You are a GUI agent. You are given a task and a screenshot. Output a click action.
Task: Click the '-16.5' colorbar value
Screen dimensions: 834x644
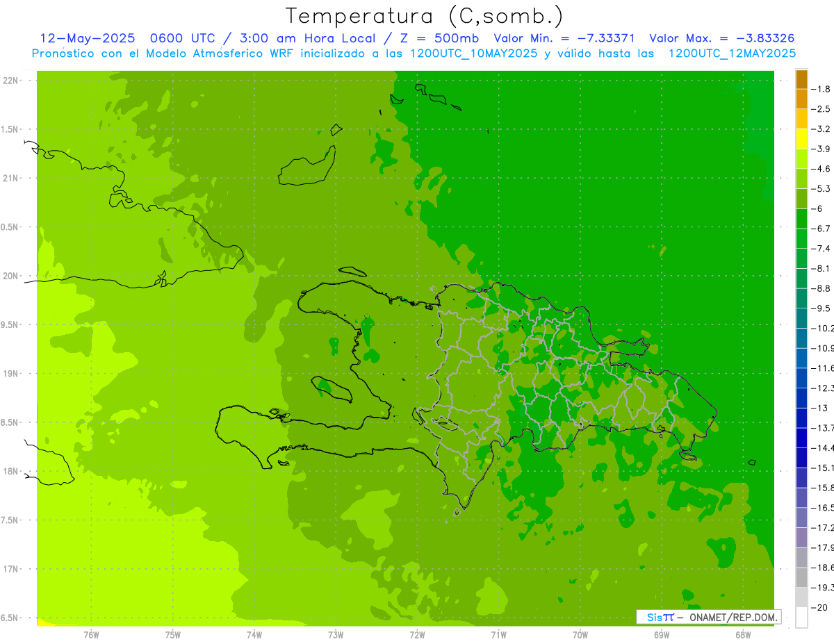coord(824,508)
